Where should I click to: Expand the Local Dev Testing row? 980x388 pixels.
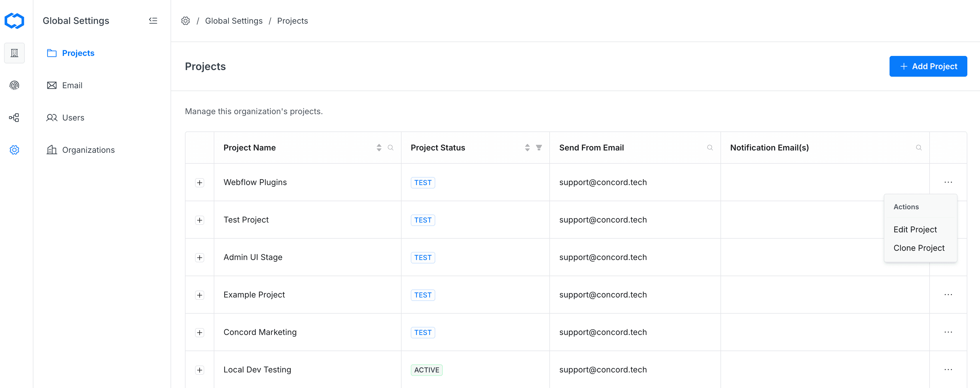click(x=199, y=370)
